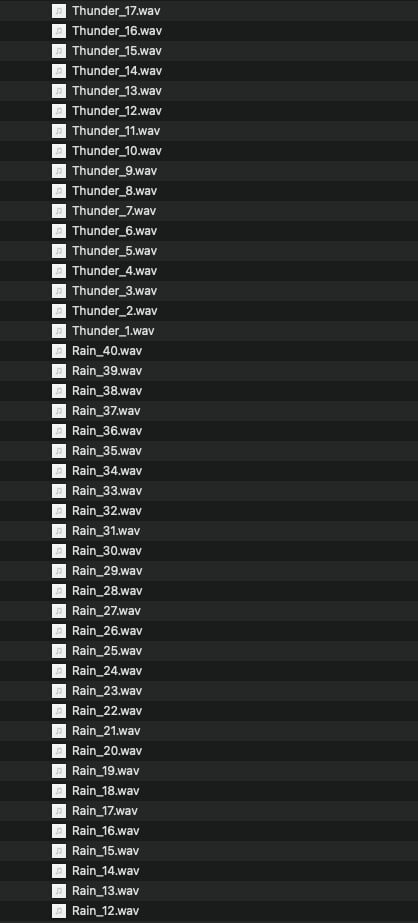418x923 pixels.
Task: Highlight the Thunder_8.wav row
Action: [x=209, y=191]
